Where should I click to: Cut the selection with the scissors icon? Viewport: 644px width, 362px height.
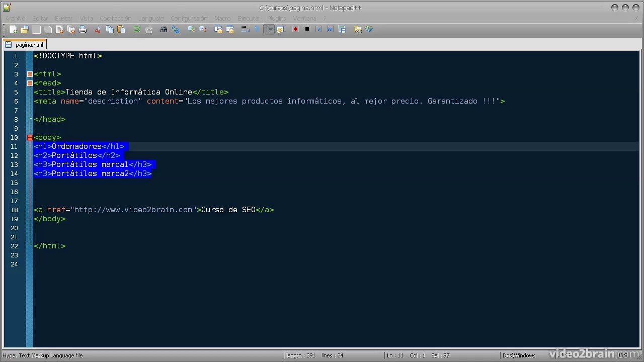coord(98,30)
